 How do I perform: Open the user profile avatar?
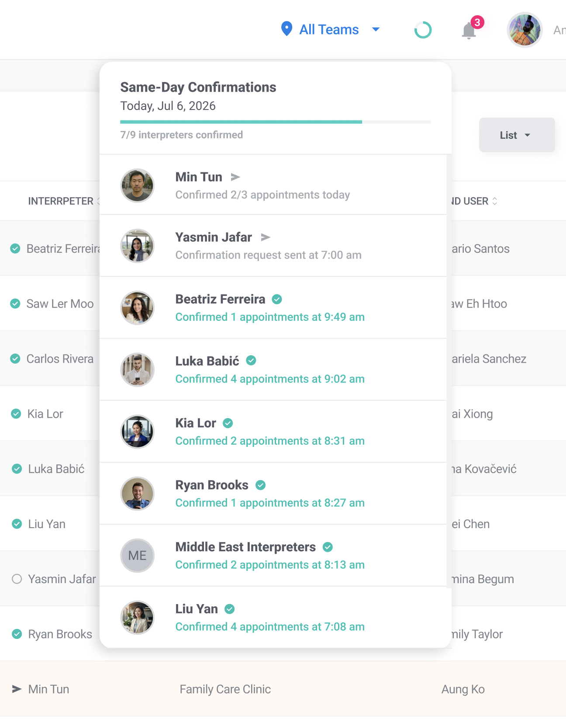pyautogui.click(x=525, y=30)
